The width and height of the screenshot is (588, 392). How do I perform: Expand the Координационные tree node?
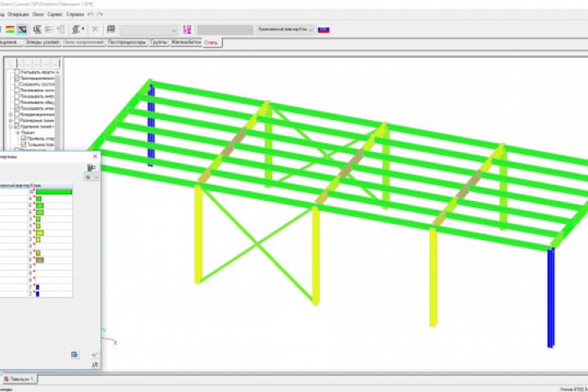11,114
